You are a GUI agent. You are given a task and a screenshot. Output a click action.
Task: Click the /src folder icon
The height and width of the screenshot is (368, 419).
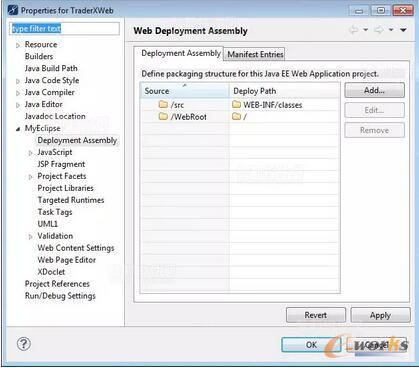pos(163,105)
